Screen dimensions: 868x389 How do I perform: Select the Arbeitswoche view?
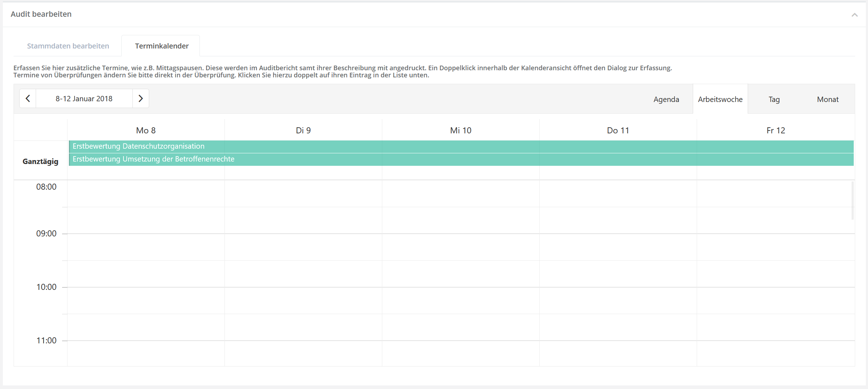pos(720,99)
